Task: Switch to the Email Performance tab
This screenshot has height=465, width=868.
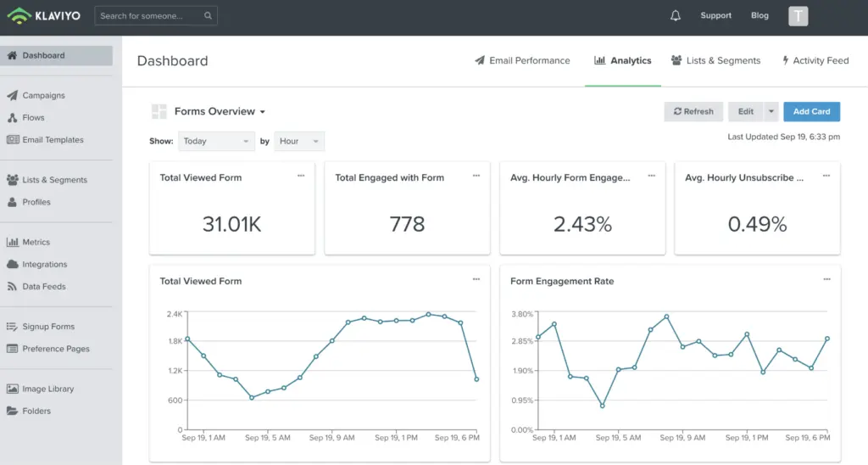Action: 522,61
